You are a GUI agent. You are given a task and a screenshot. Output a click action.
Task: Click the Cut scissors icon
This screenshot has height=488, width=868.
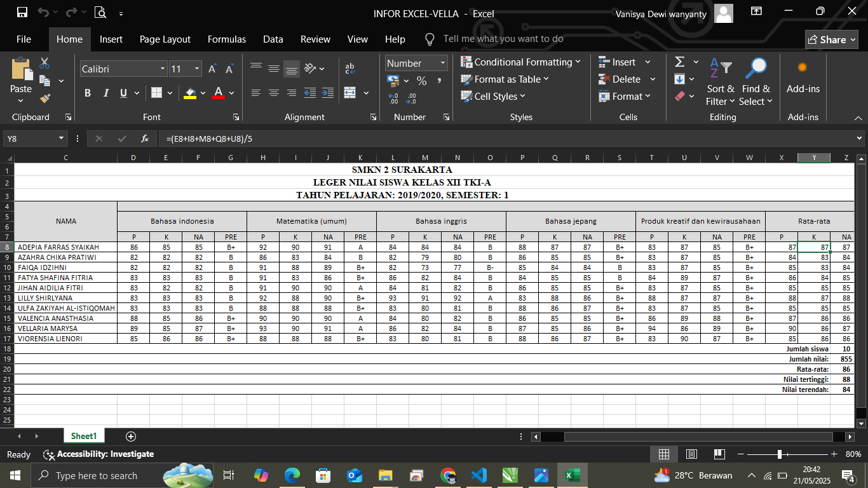(x=44, y=63)
